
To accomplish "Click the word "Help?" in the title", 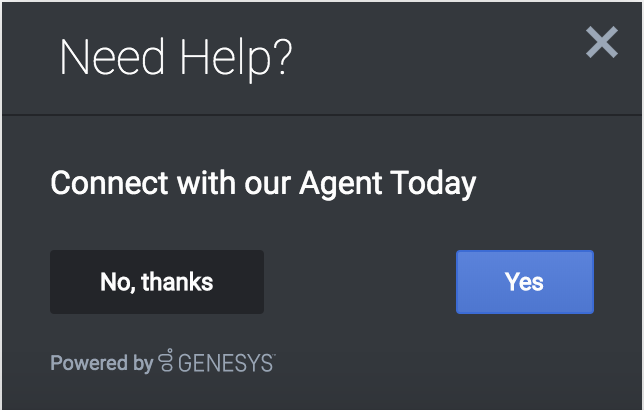I will click(236, 59).
